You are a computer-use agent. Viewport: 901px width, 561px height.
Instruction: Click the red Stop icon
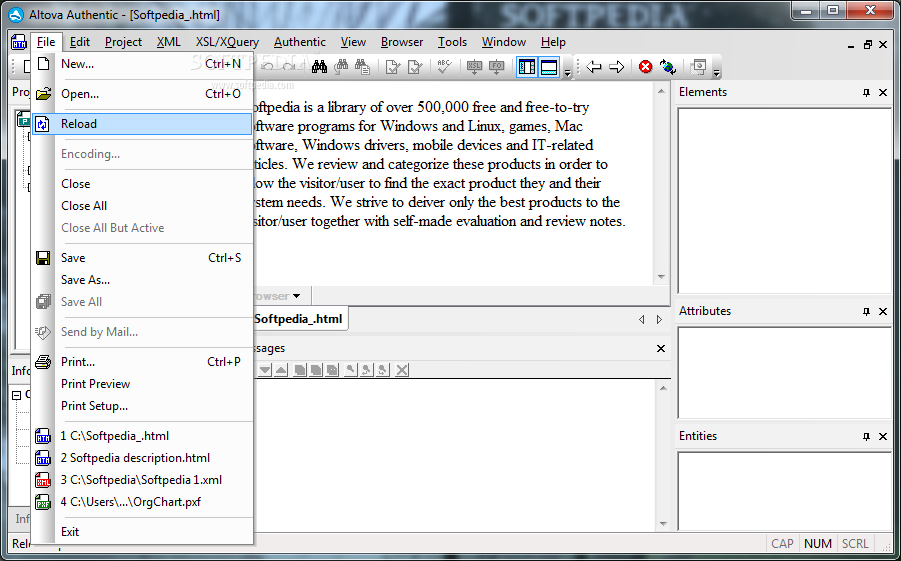click(x=646, y=67)
